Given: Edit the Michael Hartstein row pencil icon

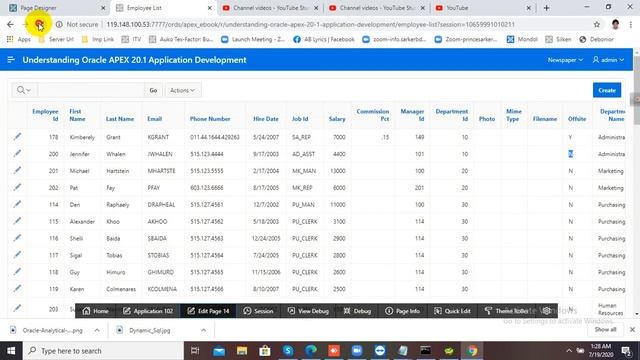Looking at the screenshot, I should pos(17,171).
